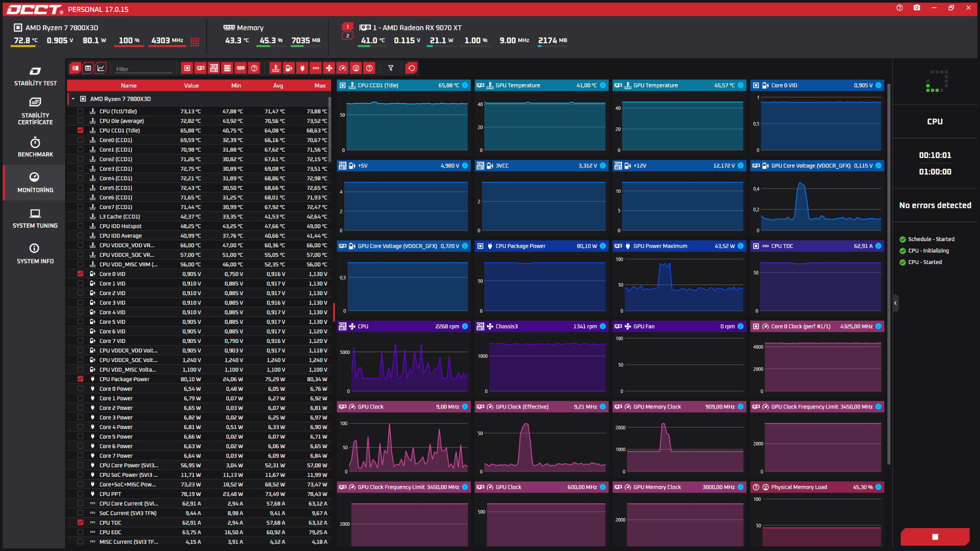
Task: Stop the running CPU test
Action: pos(935,537)
